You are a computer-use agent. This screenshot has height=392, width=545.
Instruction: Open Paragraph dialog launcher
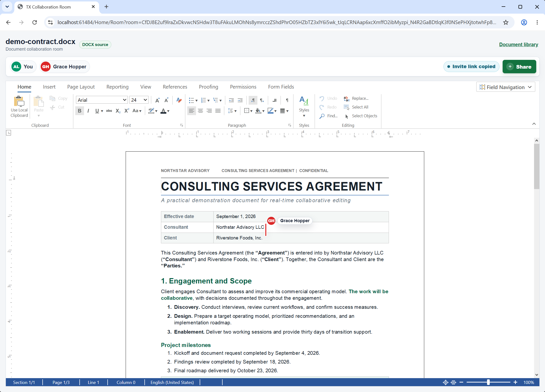point(290,125)
